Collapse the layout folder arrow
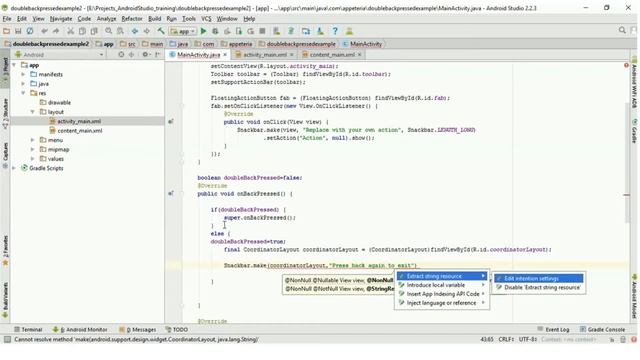 [x=33, y=112]
